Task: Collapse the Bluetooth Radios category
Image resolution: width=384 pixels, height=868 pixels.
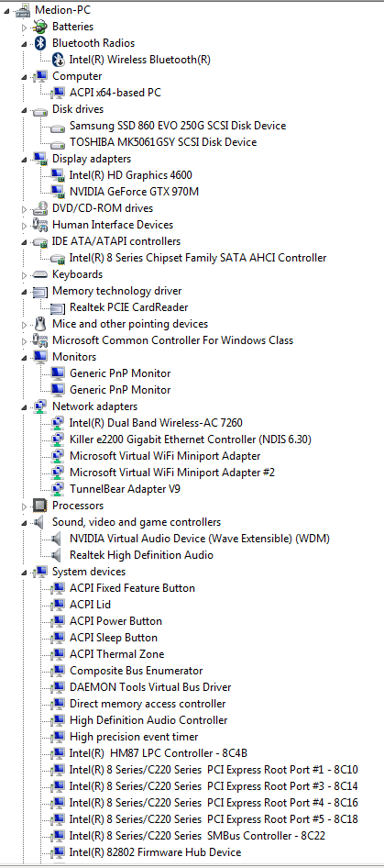Action: (x=24, y=44)
